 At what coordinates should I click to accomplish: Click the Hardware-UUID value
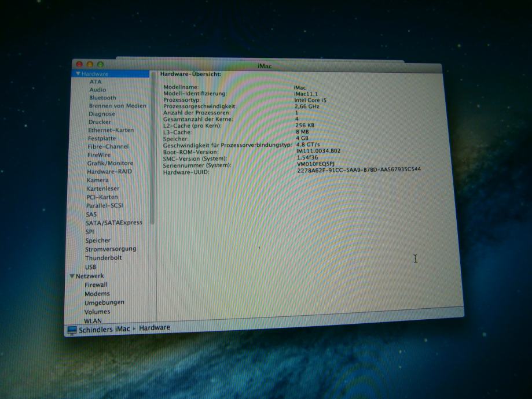359,170
